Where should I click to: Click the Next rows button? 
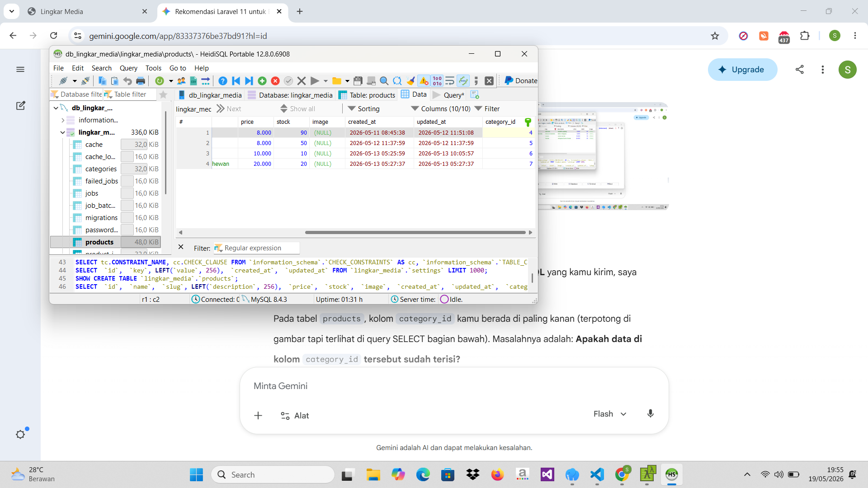pyautogui.click(x=229, y=109)
